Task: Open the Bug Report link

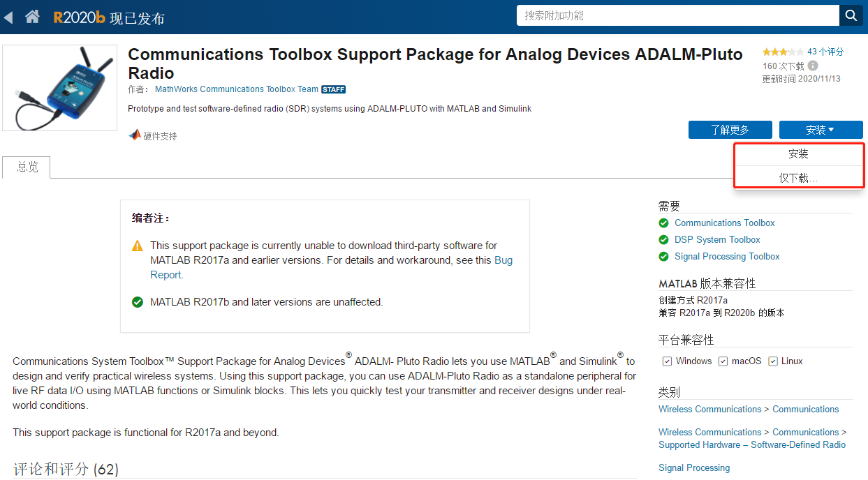Action: [503, 260]
